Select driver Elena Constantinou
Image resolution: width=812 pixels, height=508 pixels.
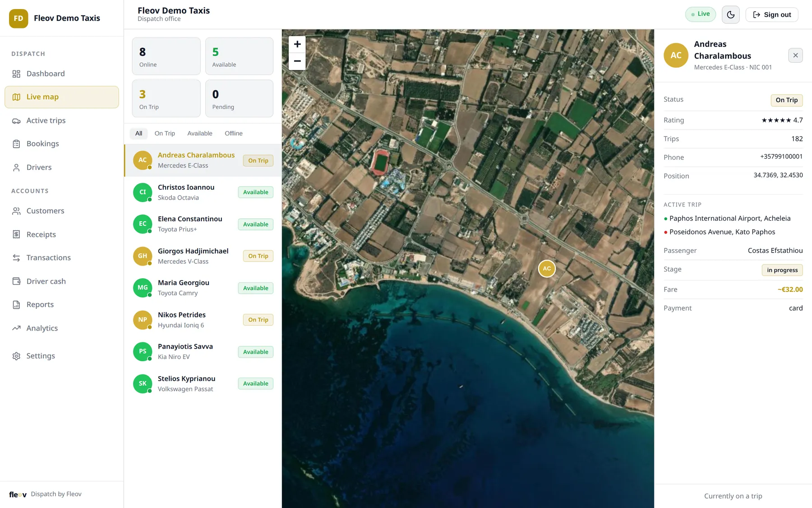[203, 224]
